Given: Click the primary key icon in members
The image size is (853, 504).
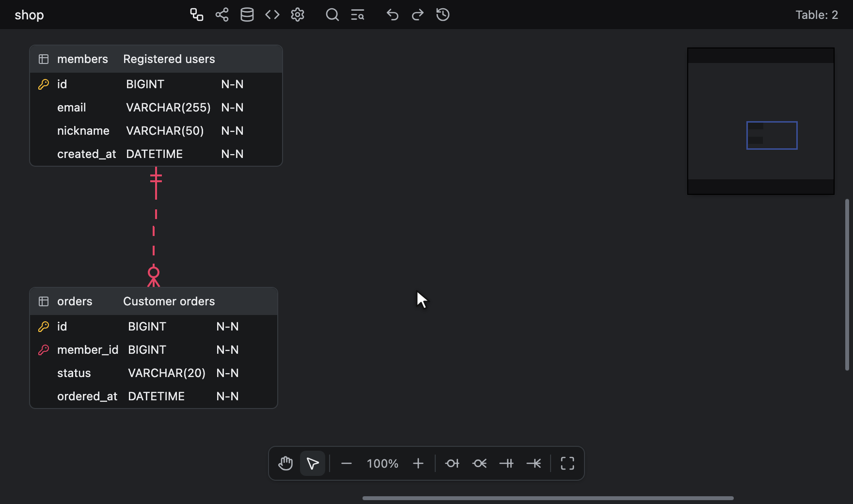Looking at the screenshot, I should pos(44,84).
